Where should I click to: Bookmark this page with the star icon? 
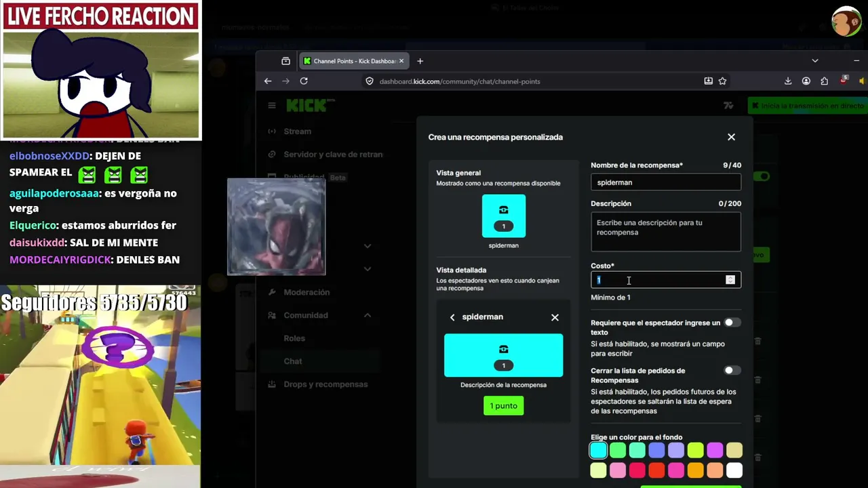click(x=723, y=81)
